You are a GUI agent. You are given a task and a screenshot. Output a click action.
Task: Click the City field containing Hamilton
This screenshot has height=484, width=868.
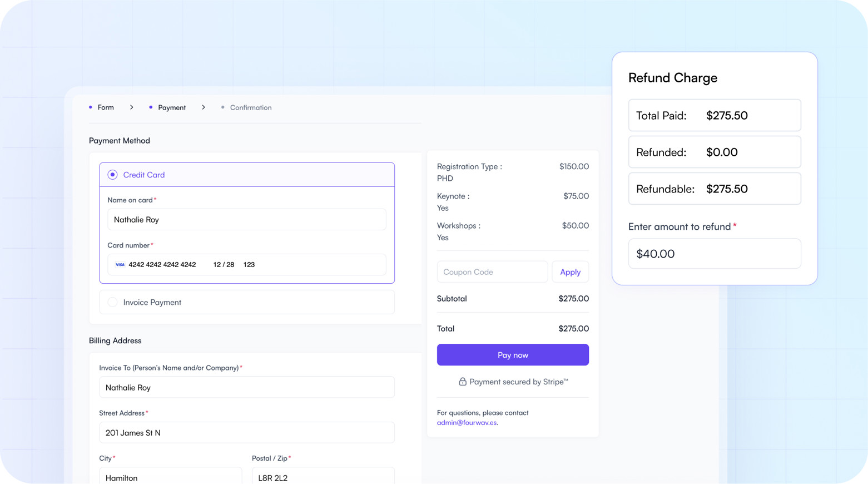pos(170,477)
